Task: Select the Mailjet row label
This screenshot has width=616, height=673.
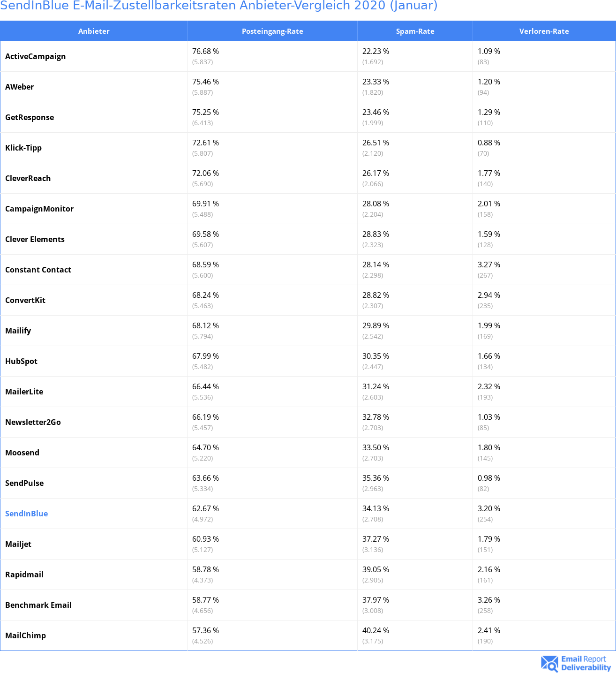Action: click(18, 544)
